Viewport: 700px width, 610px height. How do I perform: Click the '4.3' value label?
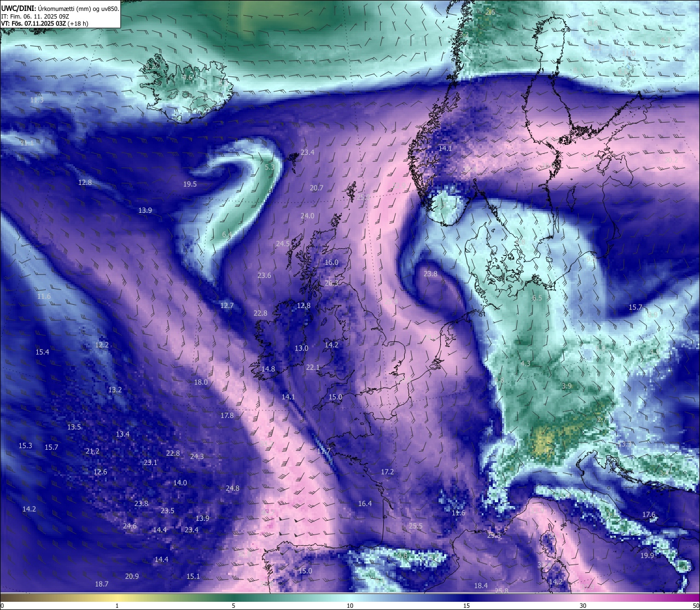(x=526, y=364)
